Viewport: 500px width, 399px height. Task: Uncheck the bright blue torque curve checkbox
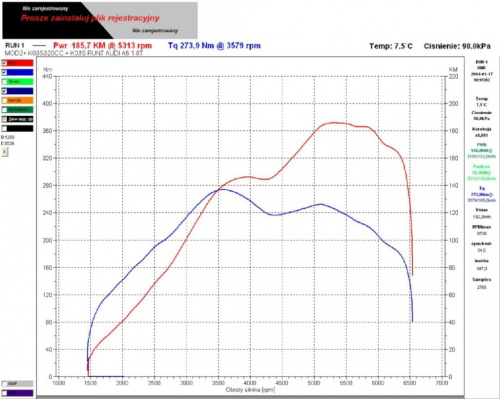4,72
